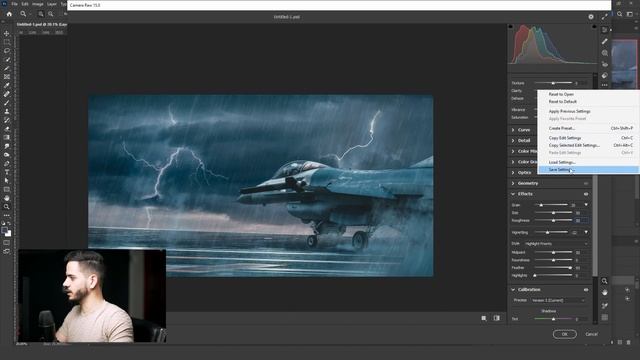This screenshot has width=640, height=360.
Task: Toggle Camera Raw full screen mode icon
Action: (x=604, y=17)
